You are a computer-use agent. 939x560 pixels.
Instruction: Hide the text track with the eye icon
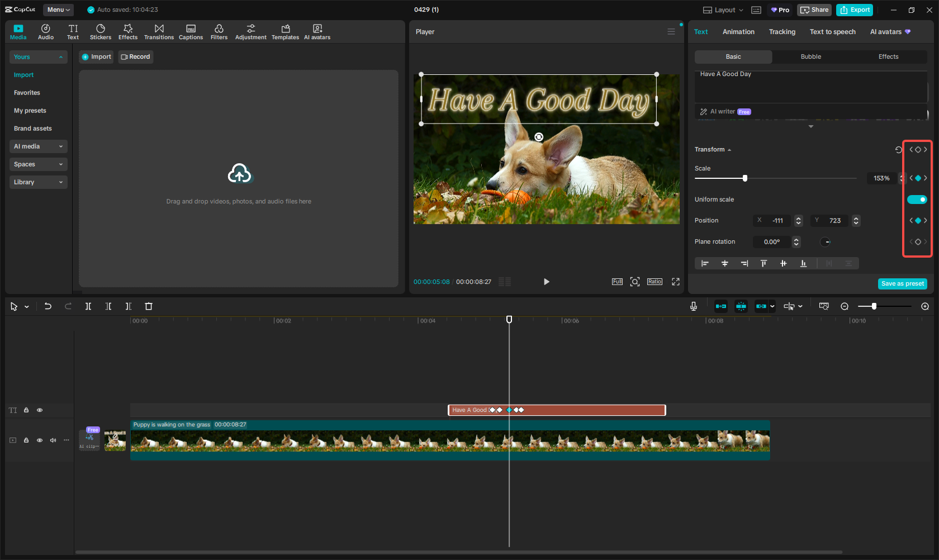(40, 410)
